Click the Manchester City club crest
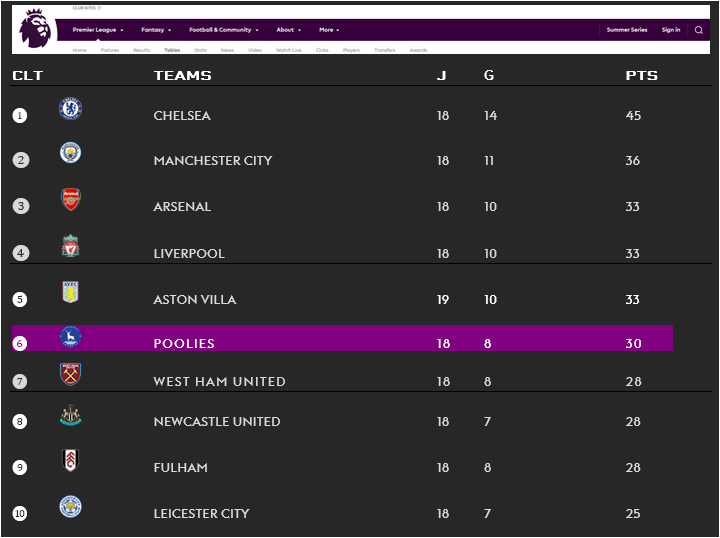The image size is (720, 538). point(70,153)
